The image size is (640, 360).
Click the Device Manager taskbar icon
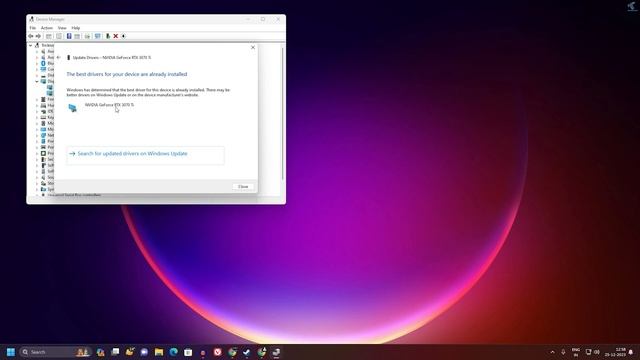coord(276,352)
